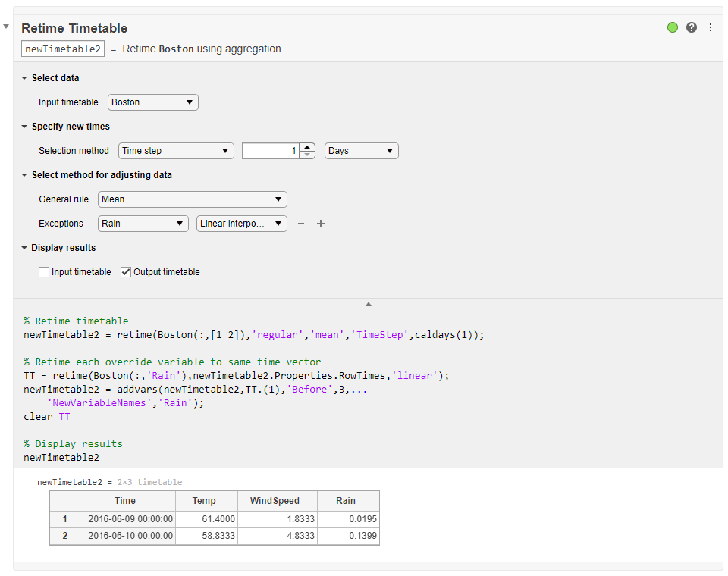The height and width of the screenshot is (576, 728).
Task: Collapse the Display results section
Action: coord(25,248)
